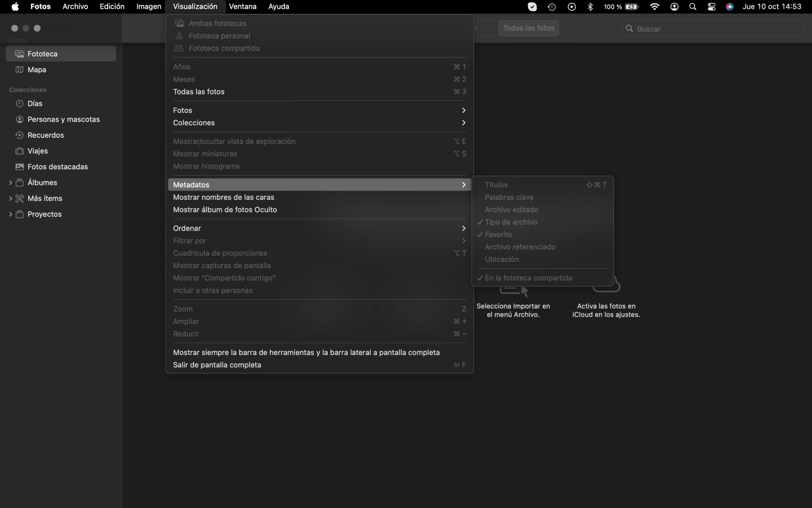Open Recuerdos via its sidebar icon
This screenshot has width=812, height=508.
(19, 135)
